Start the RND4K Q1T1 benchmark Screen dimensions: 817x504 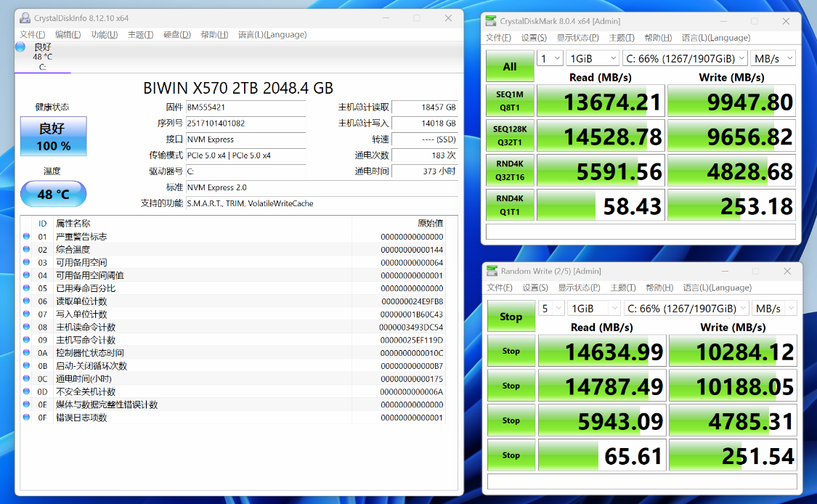click(510, 205)
